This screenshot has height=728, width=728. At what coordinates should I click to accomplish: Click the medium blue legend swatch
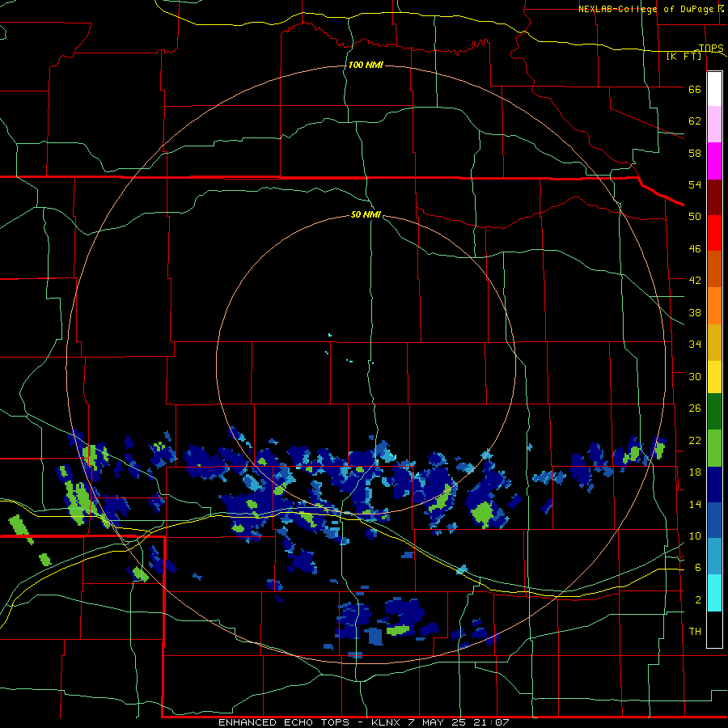714,520
